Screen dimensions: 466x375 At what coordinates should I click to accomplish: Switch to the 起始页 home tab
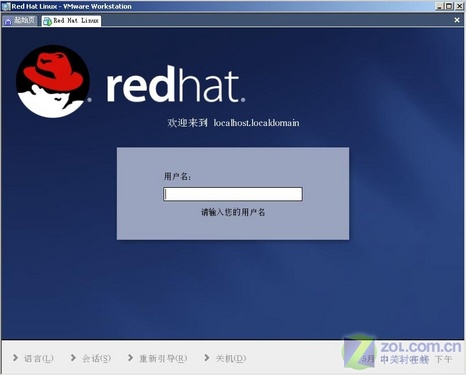coord(19,21)
